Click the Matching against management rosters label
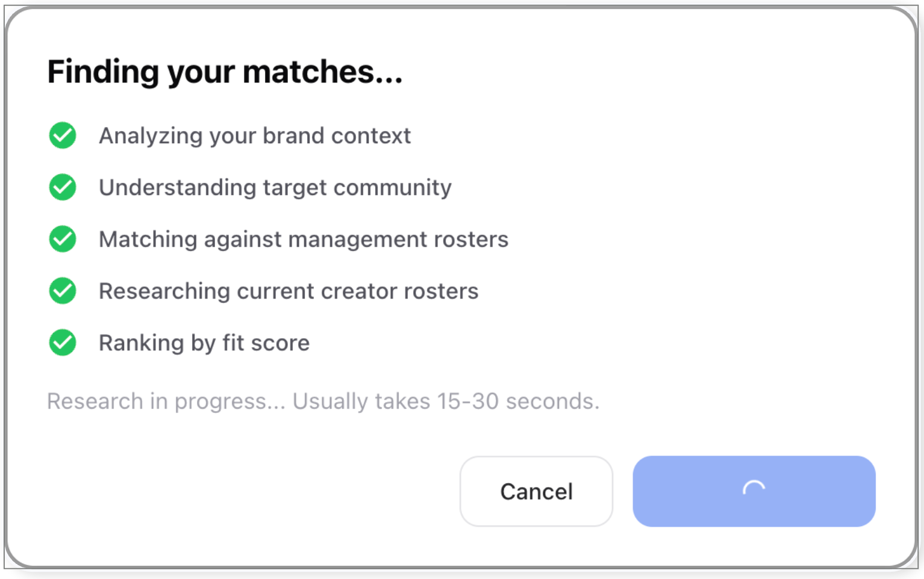This screenshot has width=924, height=579. 304,240
